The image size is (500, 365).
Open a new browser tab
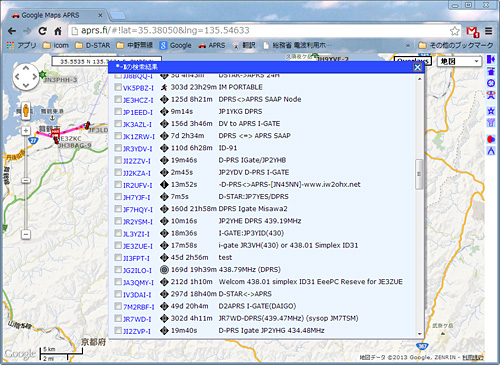click(117, 15)
